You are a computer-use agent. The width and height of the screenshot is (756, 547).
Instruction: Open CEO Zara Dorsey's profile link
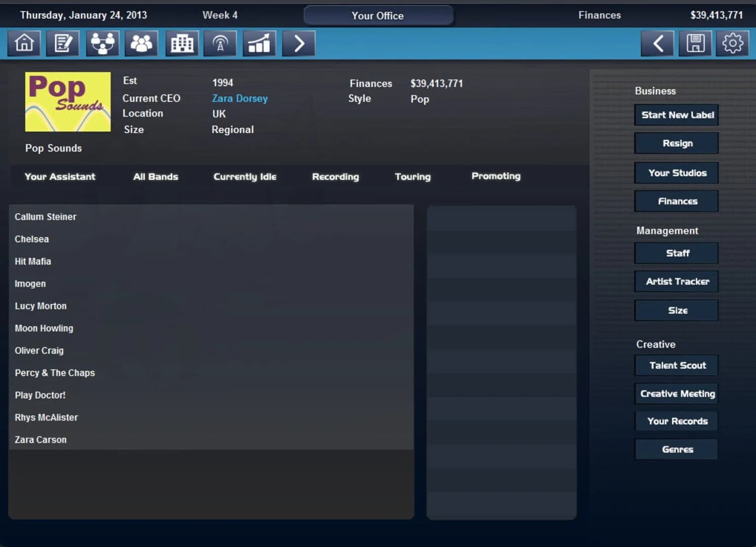pos(240,98)
